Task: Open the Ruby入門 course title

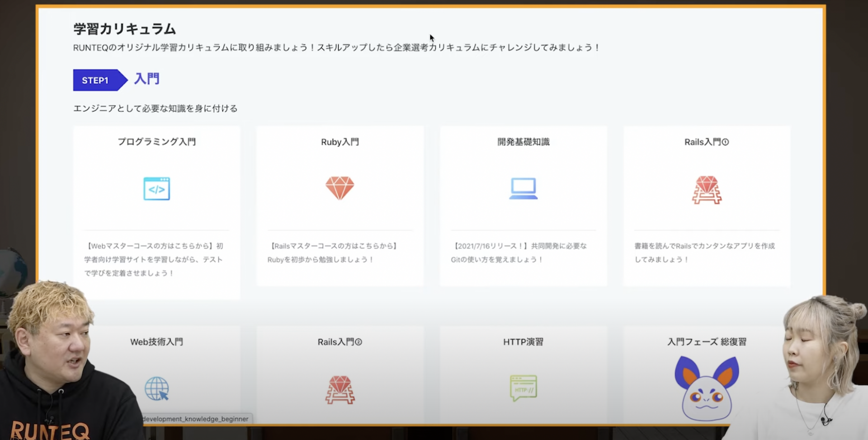Action: (x=340, y=142)
